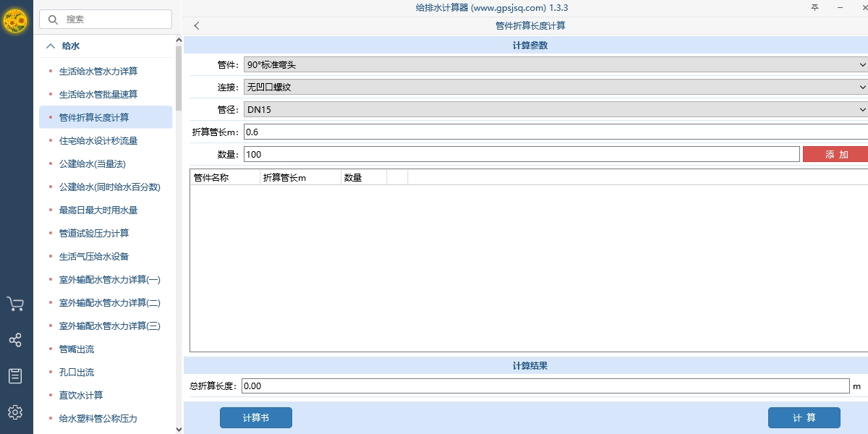This screenshot has width=868, height=434.
Task: Open the notes list icon in sidebar
Action: tap(16, 375)
